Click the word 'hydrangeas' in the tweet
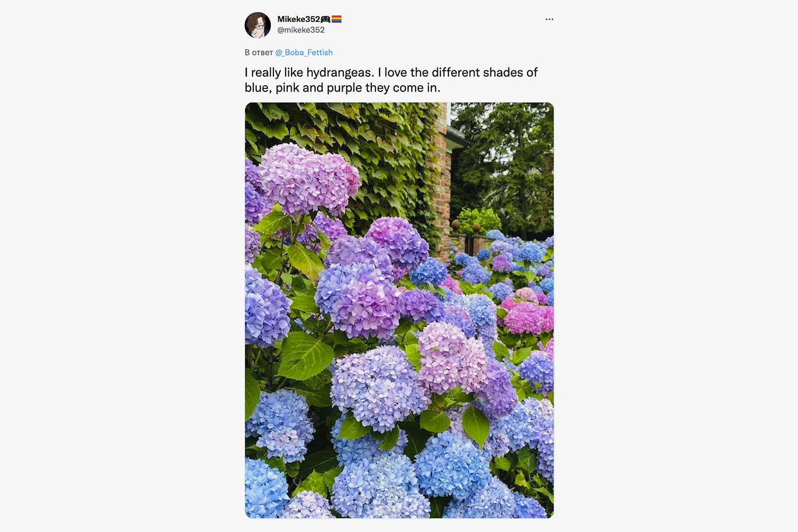Screen dimensions: 798x532 (x=338, y=73)
